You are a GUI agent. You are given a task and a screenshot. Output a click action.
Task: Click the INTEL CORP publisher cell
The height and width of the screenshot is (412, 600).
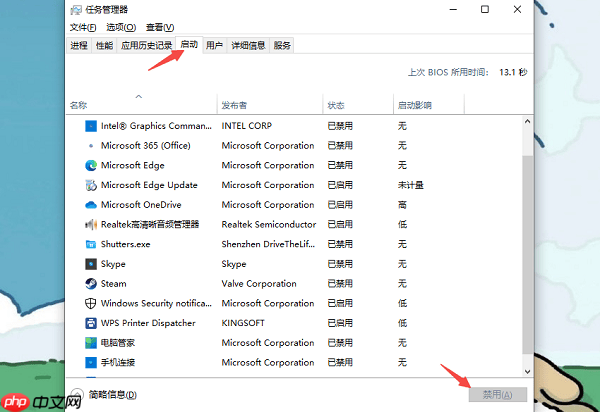246,126
